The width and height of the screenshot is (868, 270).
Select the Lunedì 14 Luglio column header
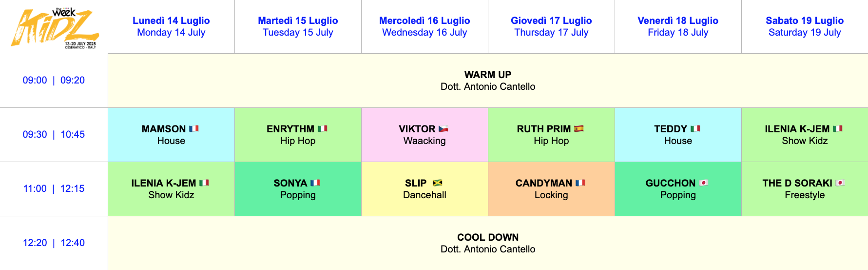pyautogui.click(x=171, y=26)
